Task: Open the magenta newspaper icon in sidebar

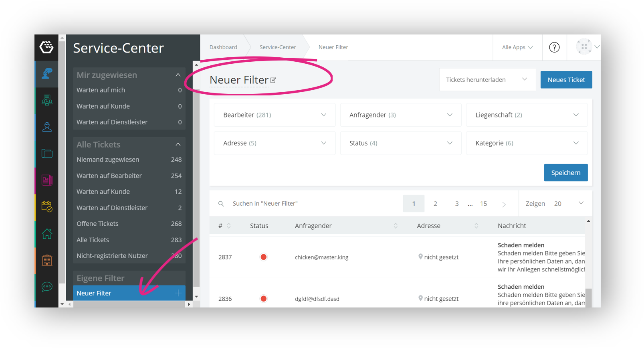Action: pos(47,180)
